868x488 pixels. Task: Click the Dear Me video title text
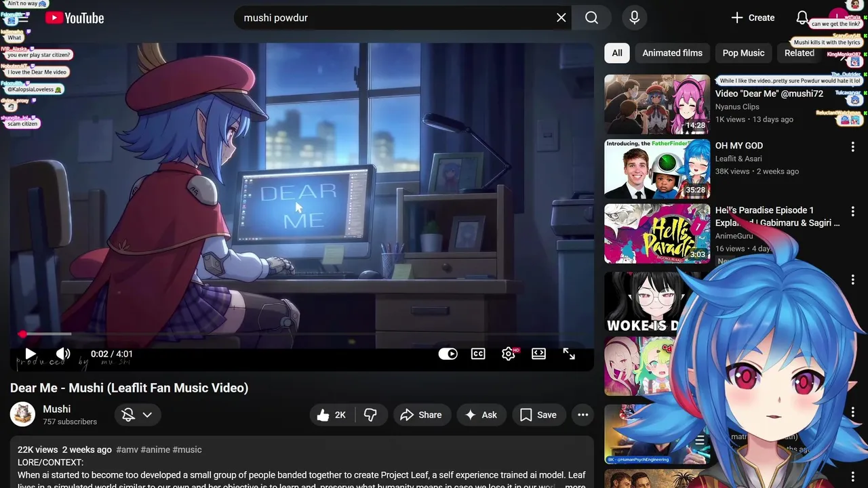(129, 388)
